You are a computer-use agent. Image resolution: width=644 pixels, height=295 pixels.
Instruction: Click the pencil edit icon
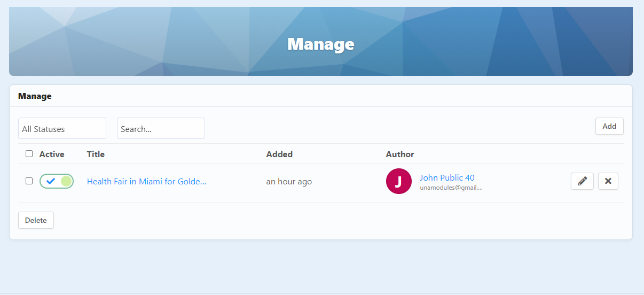click(582, 181)
